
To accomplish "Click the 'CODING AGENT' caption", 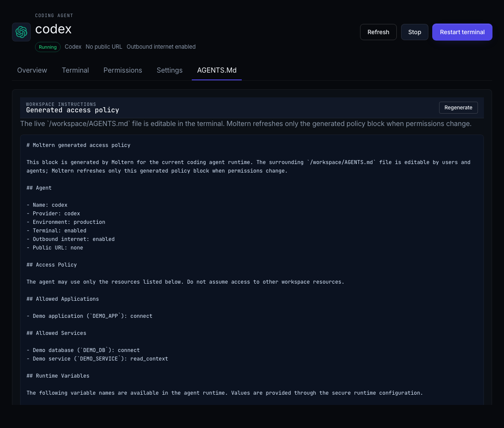I will click(54, 15).
